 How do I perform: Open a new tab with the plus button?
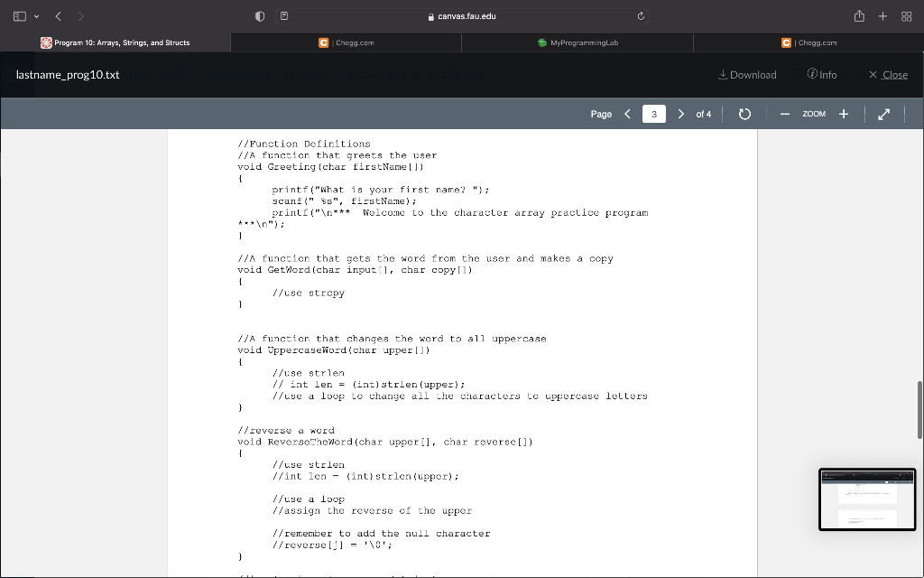point(881,15)
